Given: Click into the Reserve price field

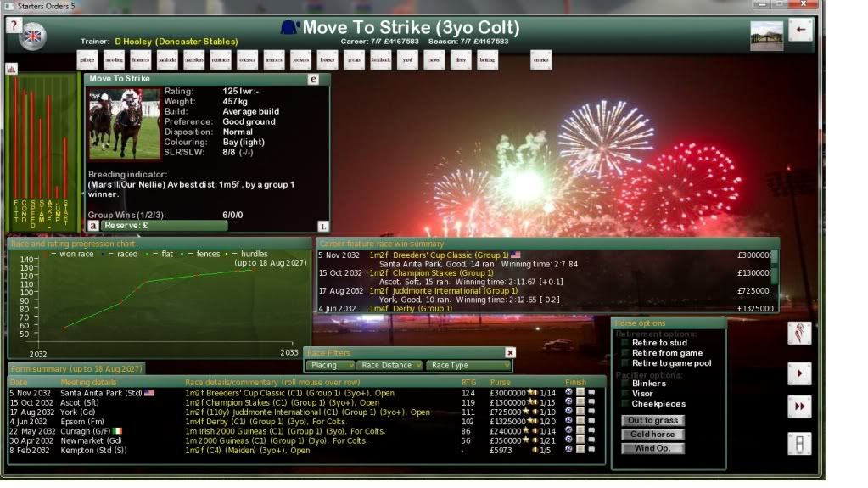Looking at the screenshot, I should (x=164, y=226).
